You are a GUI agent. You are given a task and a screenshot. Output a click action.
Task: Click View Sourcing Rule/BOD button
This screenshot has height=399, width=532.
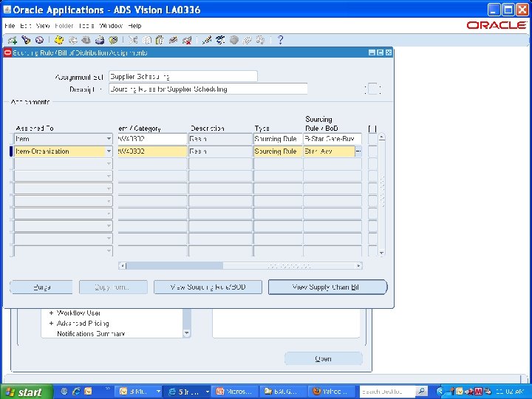pos(208,287)
